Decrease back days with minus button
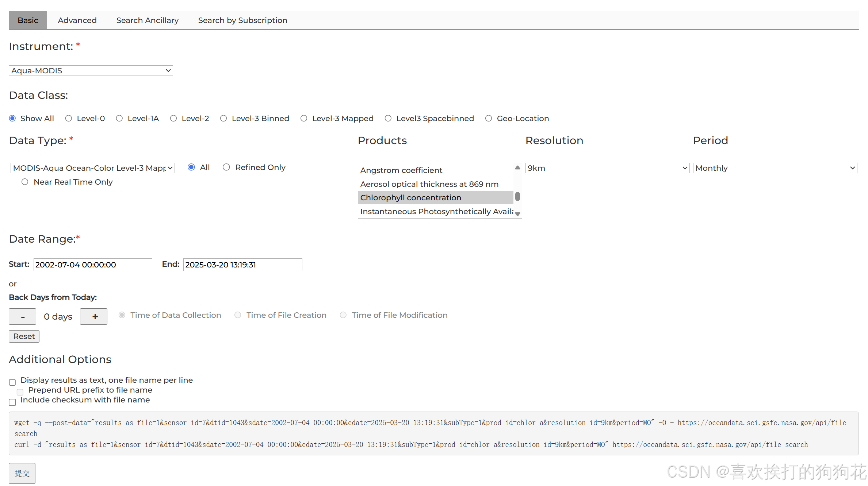 point(23,317)
